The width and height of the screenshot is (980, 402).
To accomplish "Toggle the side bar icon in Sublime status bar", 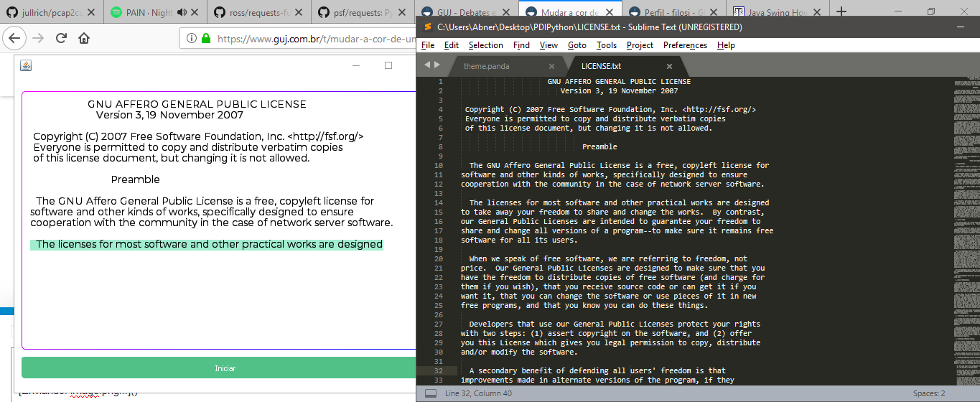I will click(x=431, y=393).
